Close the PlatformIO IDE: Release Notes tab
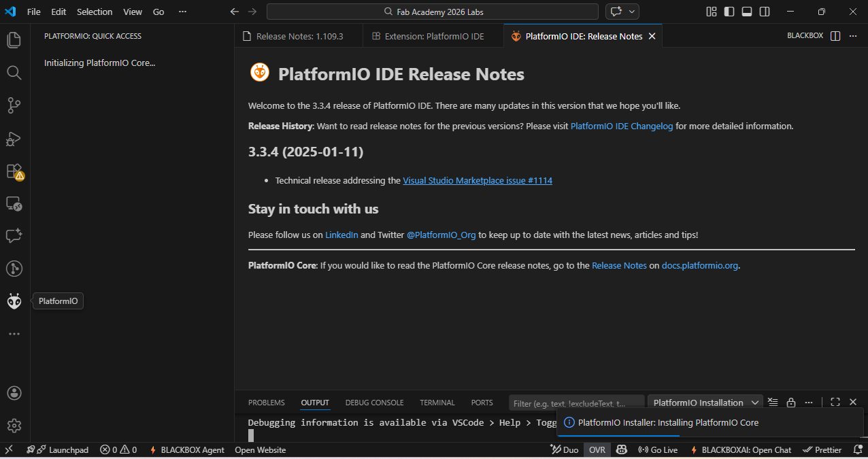Screen dimensions: 868x459 652,36
